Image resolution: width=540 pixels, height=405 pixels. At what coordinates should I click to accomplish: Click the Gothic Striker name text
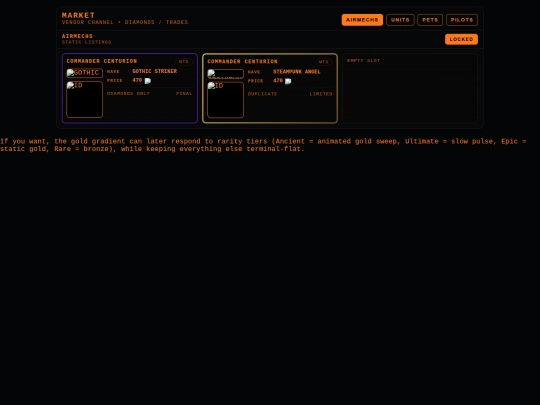155,71
